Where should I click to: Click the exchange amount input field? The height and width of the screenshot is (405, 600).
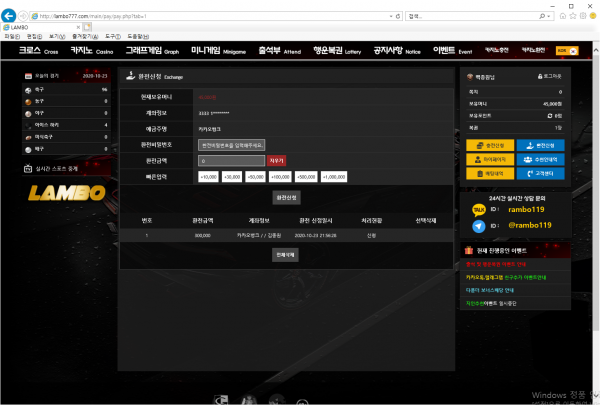232,161
